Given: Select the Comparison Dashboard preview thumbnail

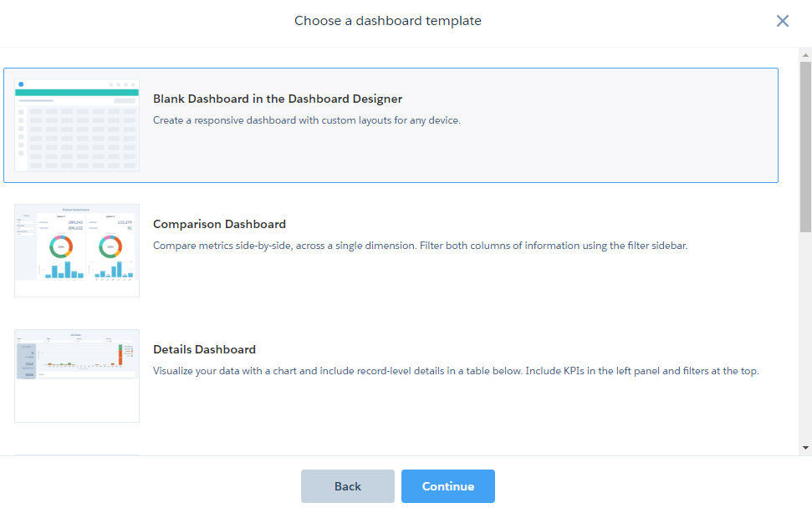Looking at the screenshot, I should point(77,250).
